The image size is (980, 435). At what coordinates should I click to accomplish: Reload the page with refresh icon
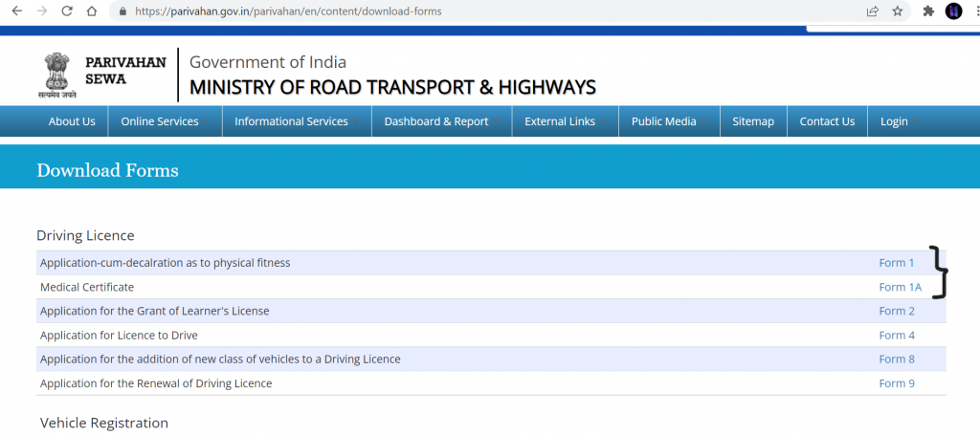coord(66,11)
